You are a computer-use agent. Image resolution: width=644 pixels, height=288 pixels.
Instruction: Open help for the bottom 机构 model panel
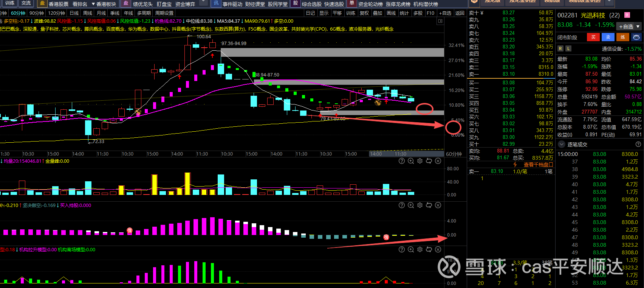coord(402,249)
